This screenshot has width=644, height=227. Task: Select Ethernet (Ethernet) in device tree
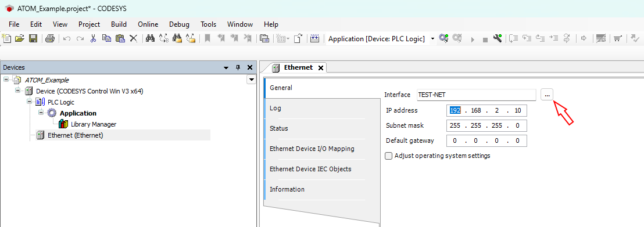click(x=75, y=135)
